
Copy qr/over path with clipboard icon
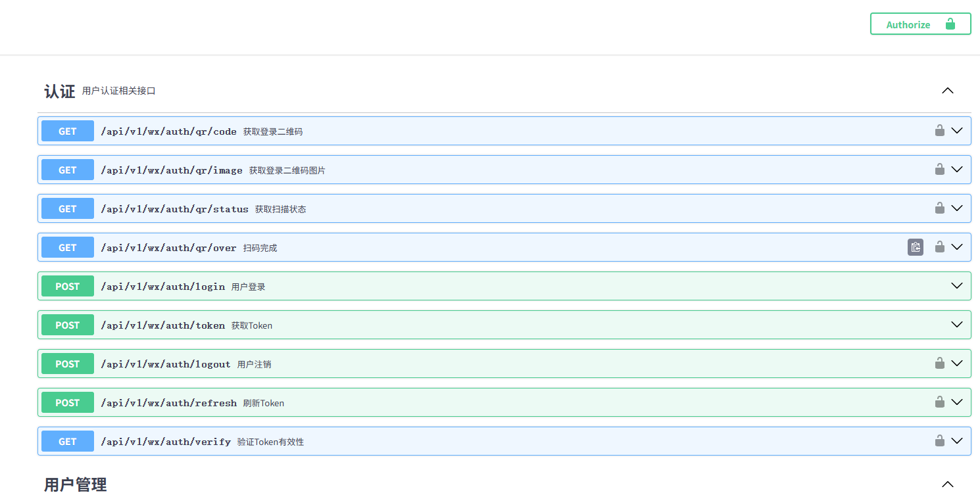(916, 247)
